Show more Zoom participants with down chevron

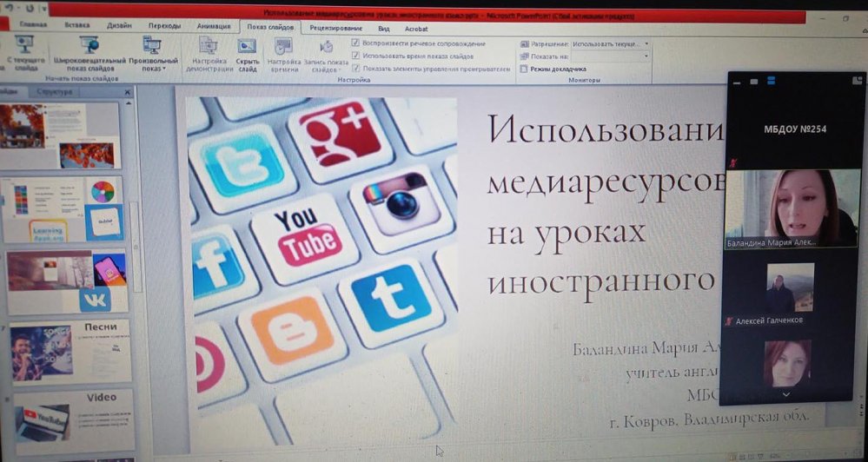click(786, 394)
